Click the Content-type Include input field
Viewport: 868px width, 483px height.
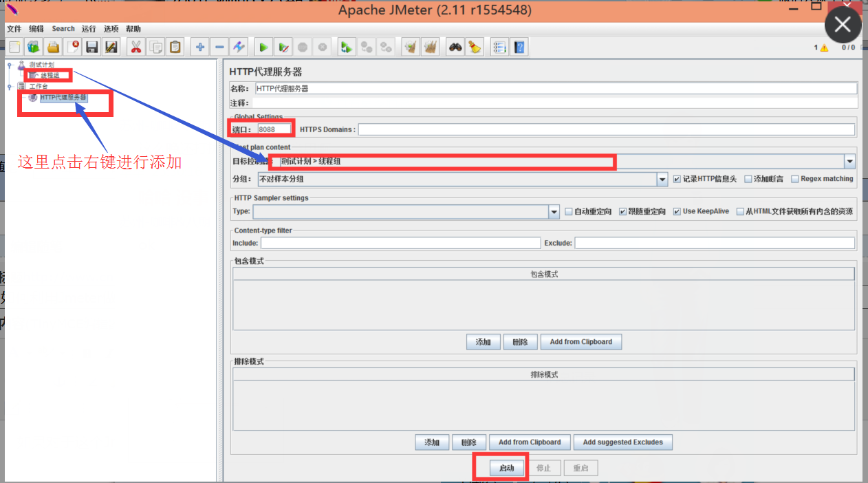tap(400, 243)
